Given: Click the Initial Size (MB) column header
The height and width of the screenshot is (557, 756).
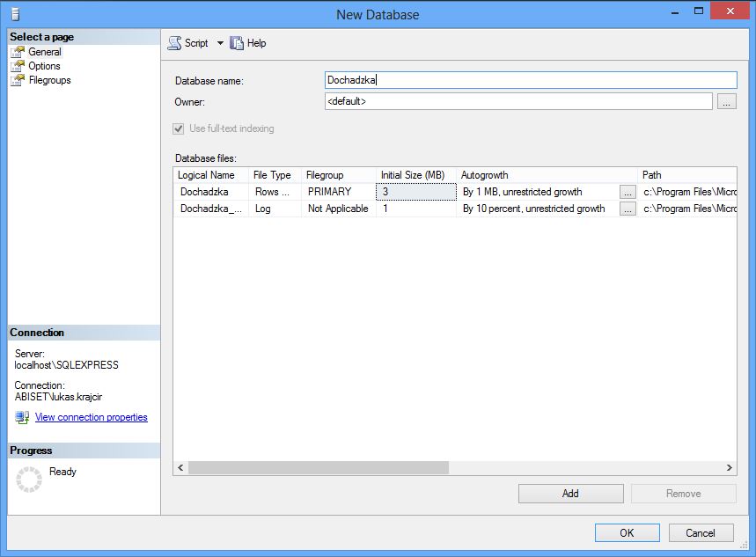Looking at the screenshot, I should click(416, 175).
